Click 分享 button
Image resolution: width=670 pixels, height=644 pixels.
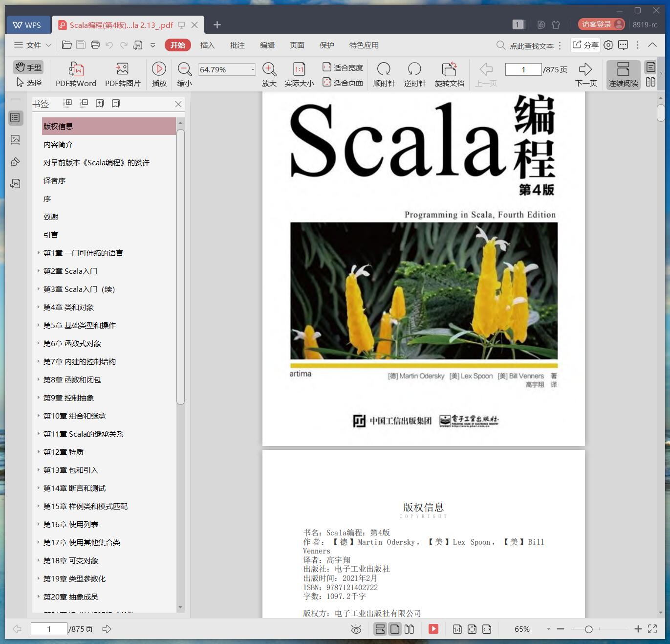pyautogui.click(x=585, y=45)
